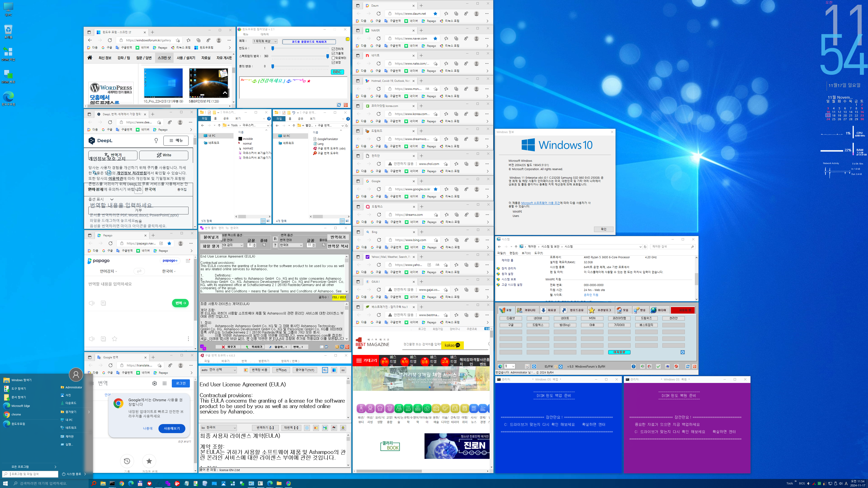Click the red power icon in the portal launcher
Viewport: 868px width, 488px height.
click(x=694, y=366)
